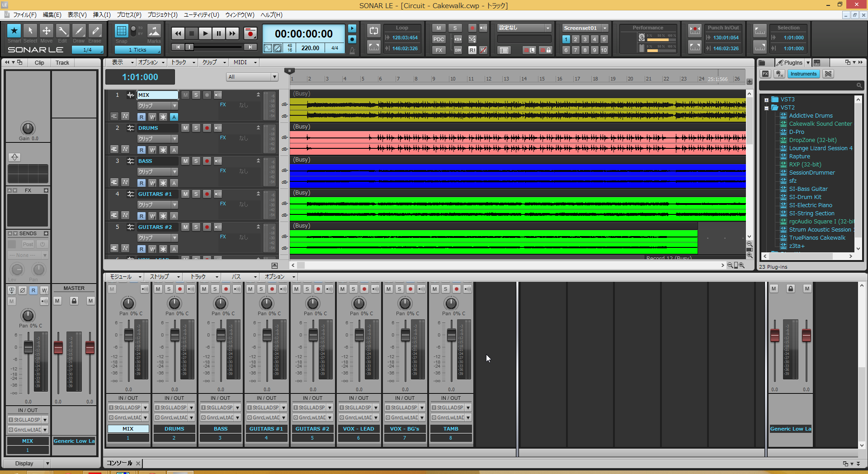Open the 編集(E) menu

[52, 15]
